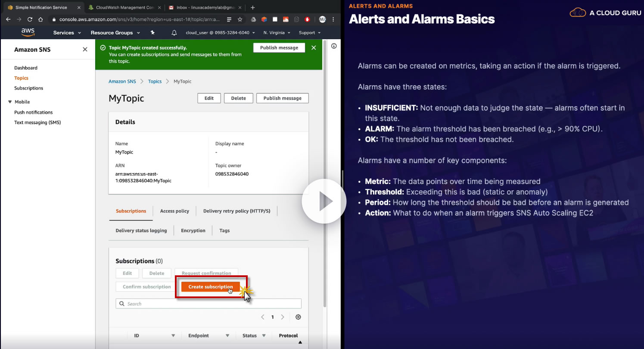
Task: Open the reader list icon in address bar
Action: [229, 19]
